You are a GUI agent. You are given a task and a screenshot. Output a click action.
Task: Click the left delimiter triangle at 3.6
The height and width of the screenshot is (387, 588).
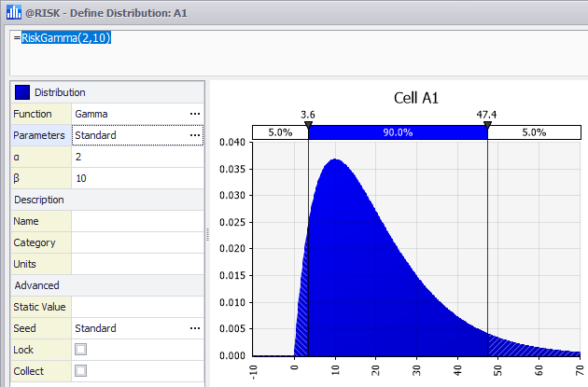click(x=308, y=124)
